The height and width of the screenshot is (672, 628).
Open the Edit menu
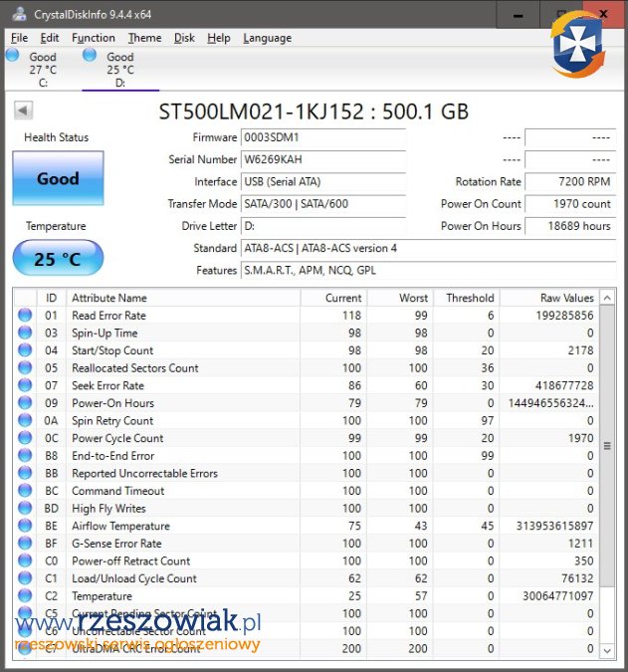coord(49,38)
